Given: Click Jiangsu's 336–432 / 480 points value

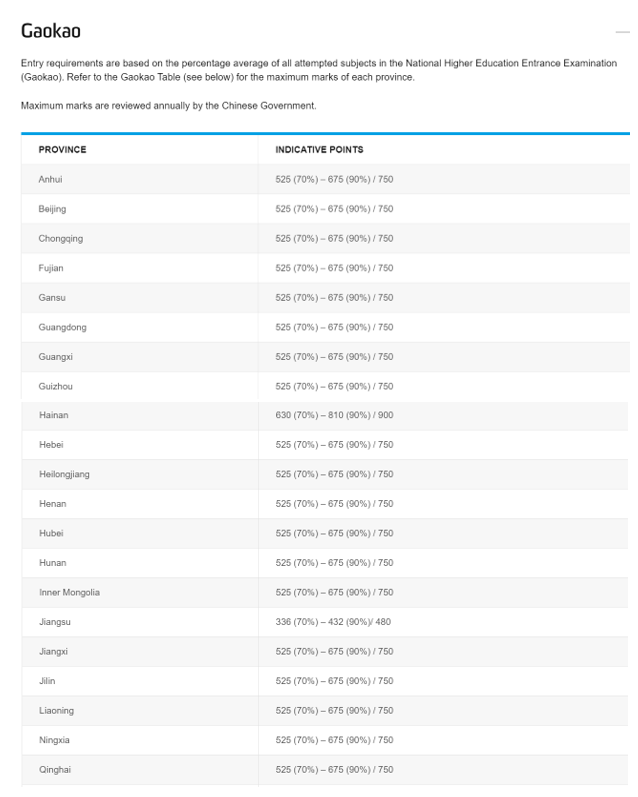Looking at the screenshot, I should (x=333, y=622).
